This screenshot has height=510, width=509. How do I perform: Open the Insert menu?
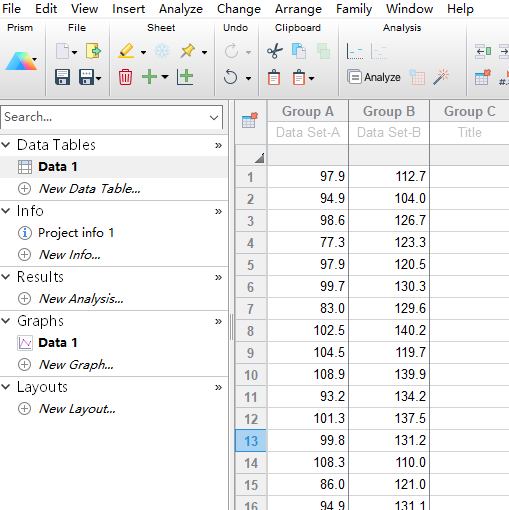[x=128, y=9]
